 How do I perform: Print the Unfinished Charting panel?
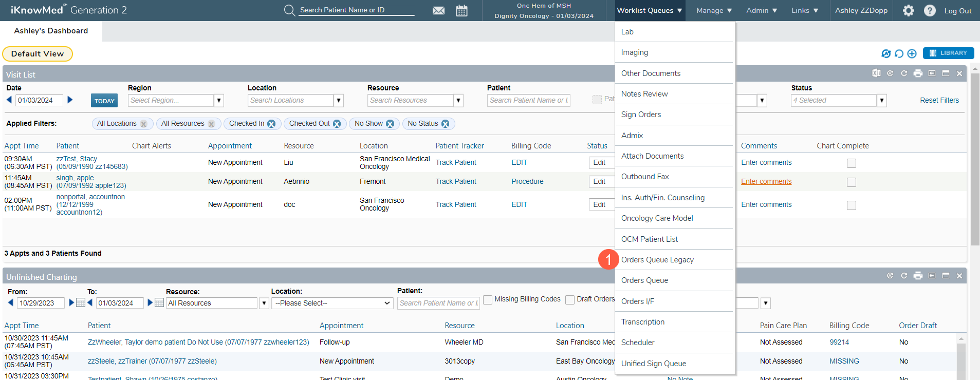[x=918, y=276]
